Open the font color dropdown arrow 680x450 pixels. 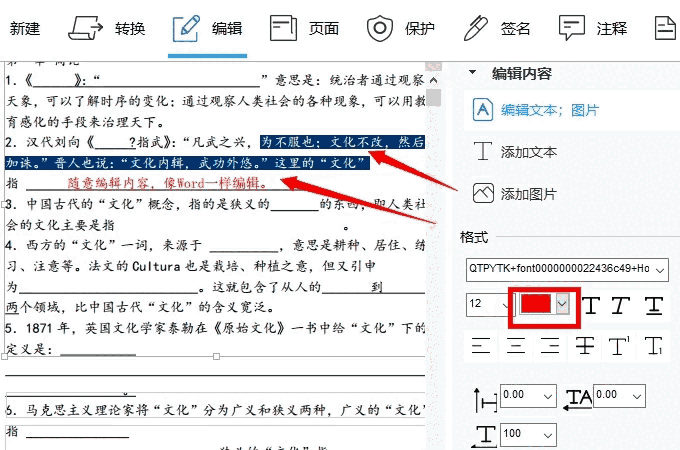coord(562,303)
